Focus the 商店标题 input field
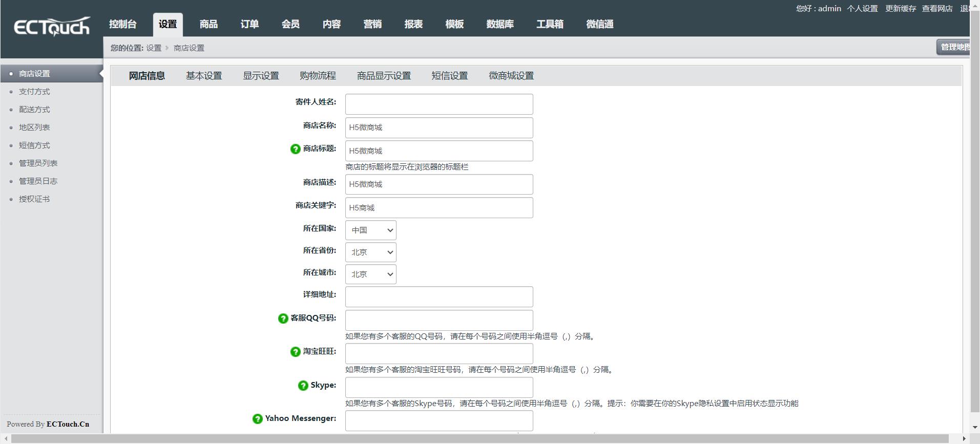This screenshot has width=980, height=444. pos(439,151)
